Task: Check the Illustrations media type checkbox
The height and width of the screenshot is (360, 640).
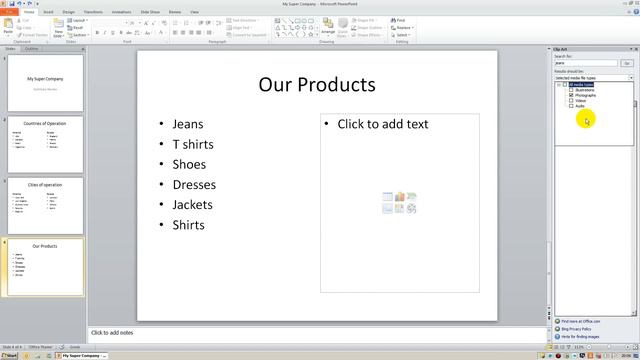Action: [x=571, y=90]
